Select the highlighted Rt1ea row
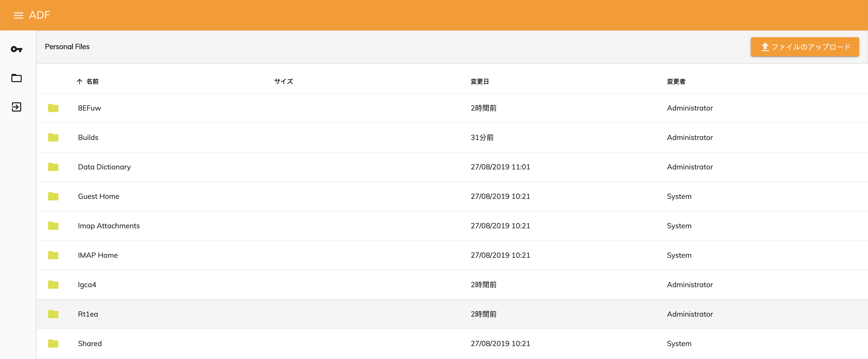The width and height of the screenshot is (868, 359). 88,314
